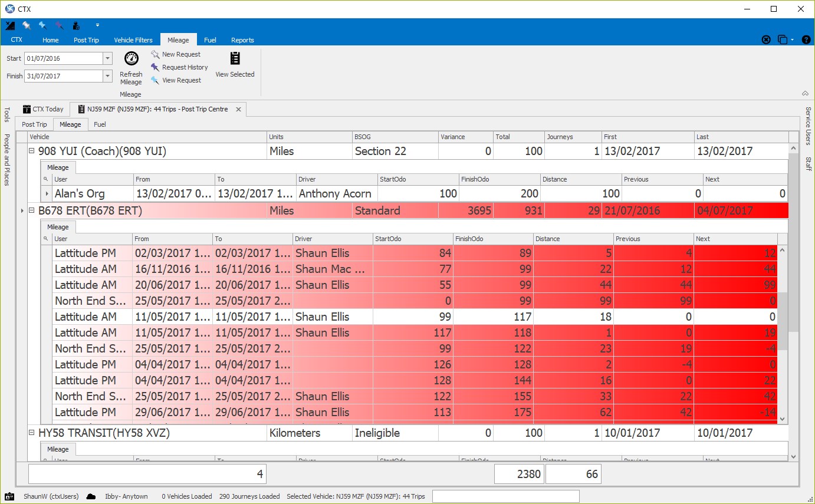Click the Refresh Mileage gauge icon
This screenshot has width=815, height=504.
click(131, 59)
